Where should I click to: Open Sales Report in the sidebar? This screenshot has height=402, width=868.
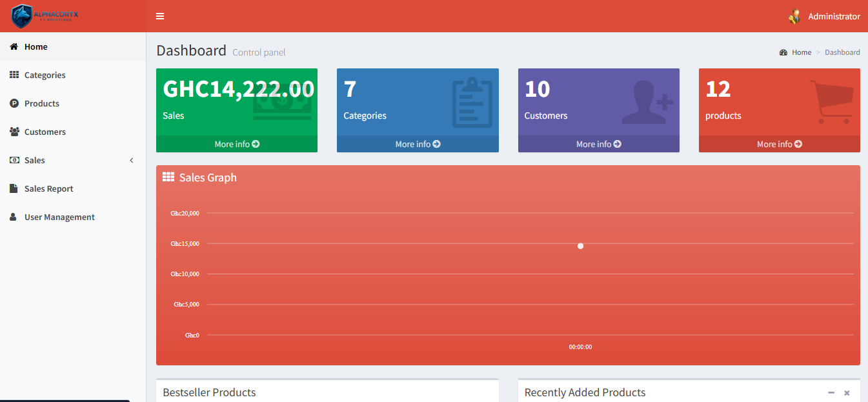(73, 188)
